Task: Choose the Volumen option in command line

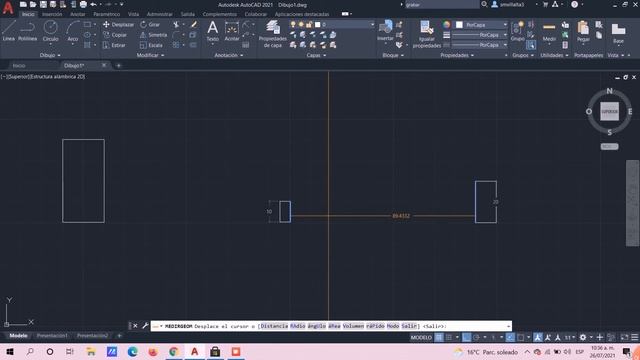Action: (353, 326)
